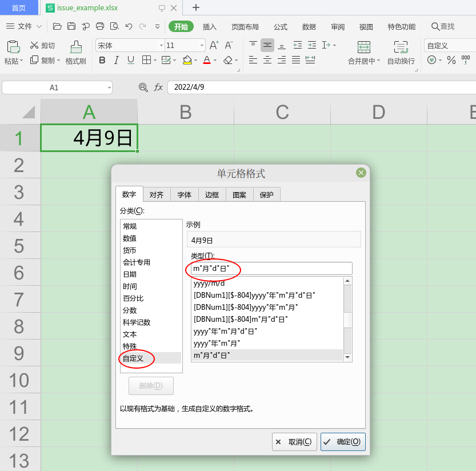
Task: Align text left in the ribbon
Action: (253, 60)
